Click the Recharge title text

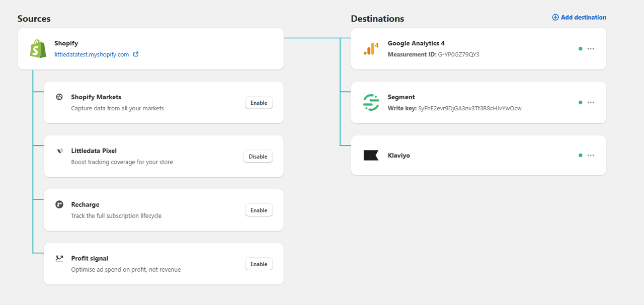pyautogui.click(x=85, y=204)
